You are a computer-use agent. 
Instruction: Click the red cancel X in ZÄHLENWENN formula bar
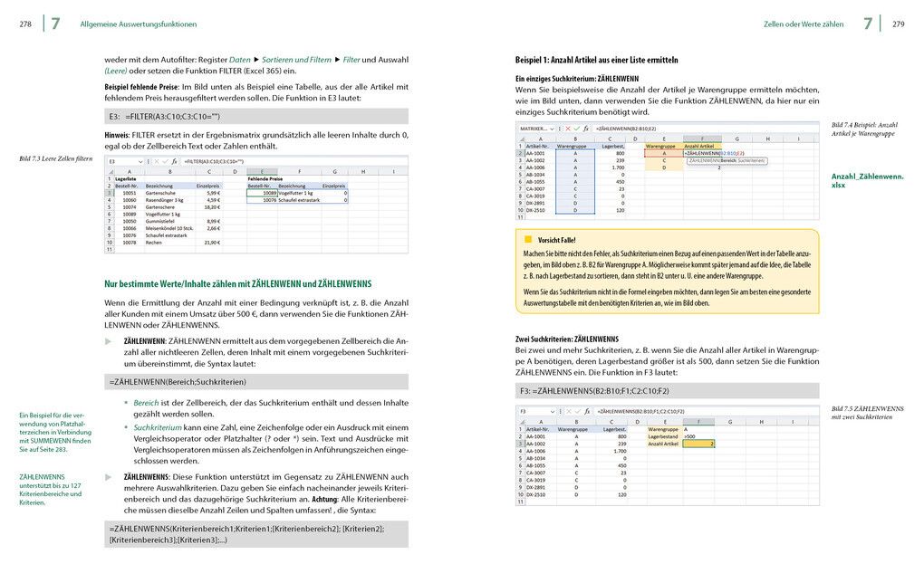pyautogui.click(x=567, y=129)
